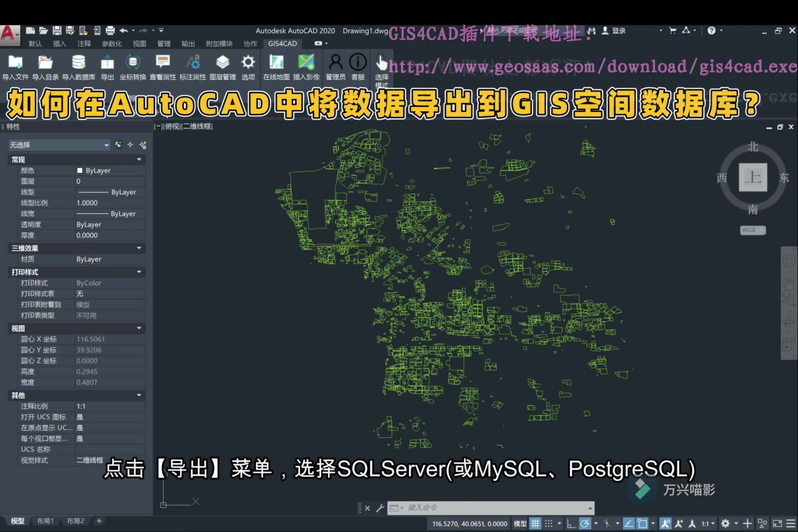Open 无选择 object selection dropdown

(59, 145)
